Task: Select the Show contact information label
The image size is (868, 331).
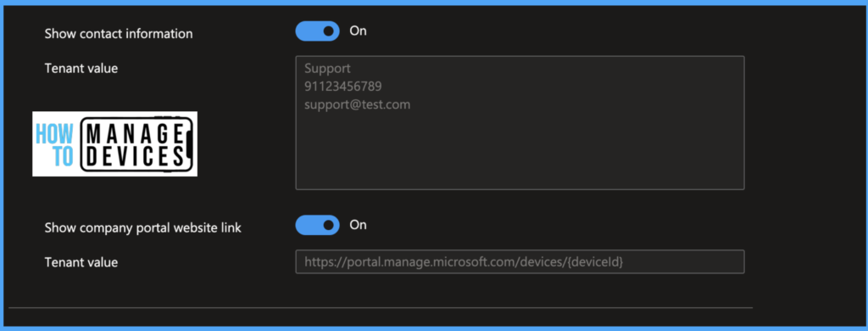Action: [x=119, y=34]
